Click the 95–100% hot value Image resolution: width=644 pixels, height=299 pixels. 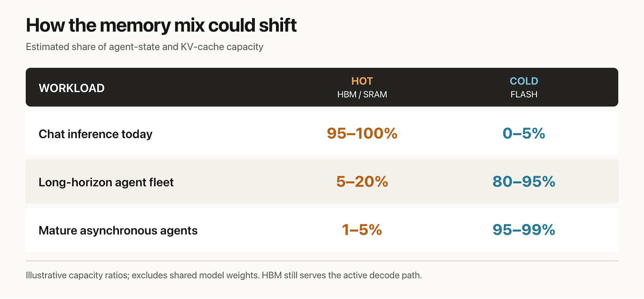coord(362,133)
